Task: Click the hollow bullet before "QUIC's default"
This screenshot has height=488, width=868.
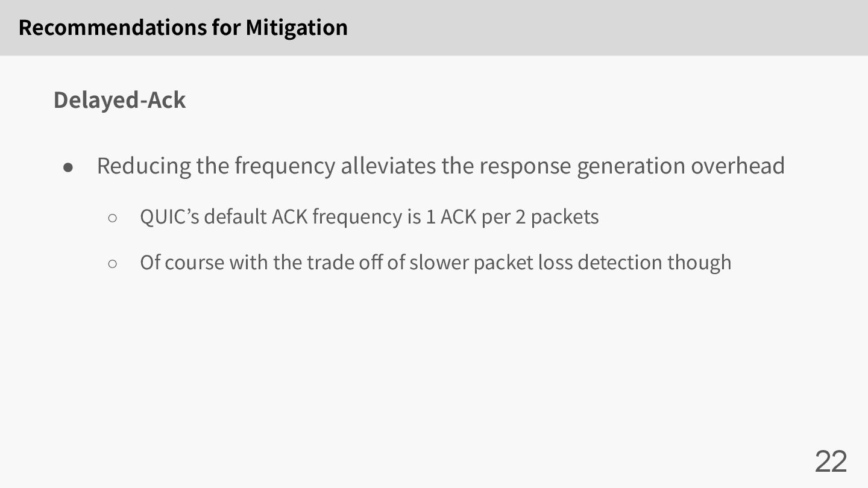Action: click(x=113, y=217)
